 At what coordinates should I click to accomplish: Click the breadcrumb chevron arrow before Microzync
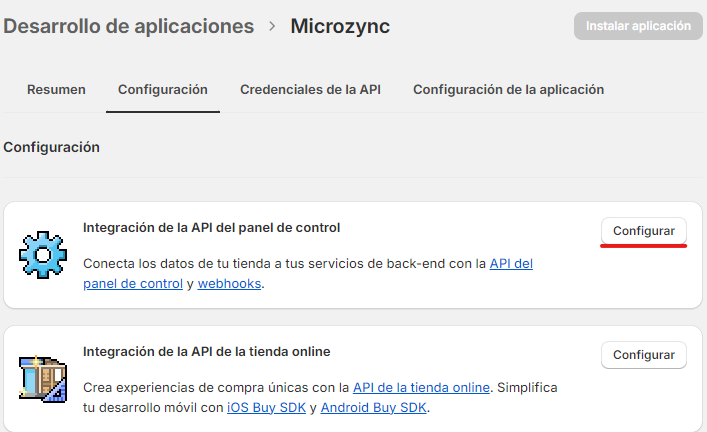[x=272, y=27]
